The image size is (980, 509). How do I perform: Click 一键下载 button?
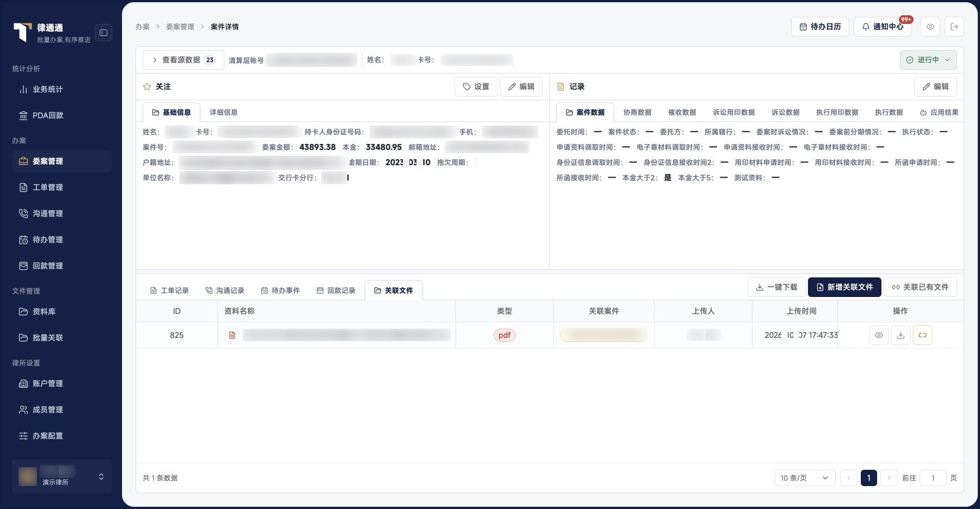point(776,287)
